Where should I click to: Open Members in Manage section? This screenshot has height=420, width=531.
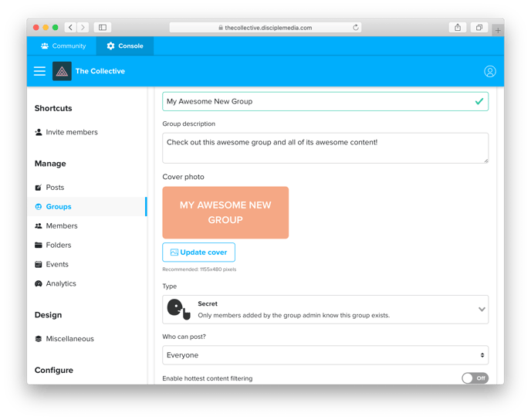pos(86,226)
